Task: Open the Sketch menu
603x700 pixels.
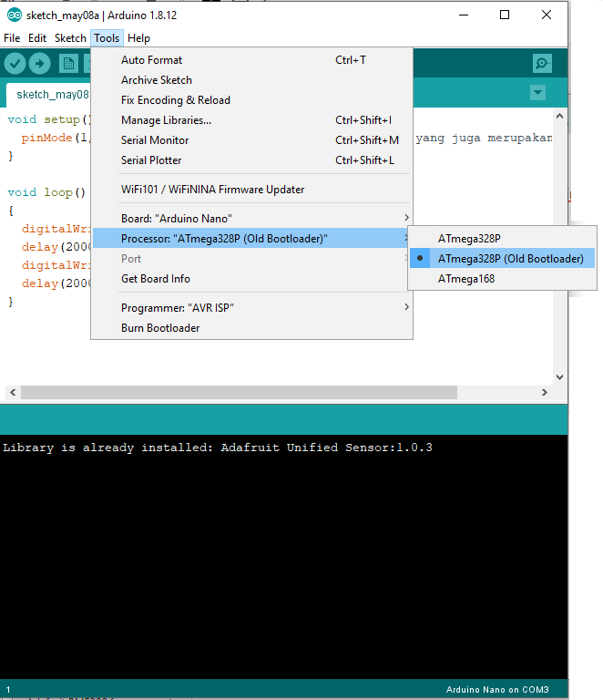Action: point(70,38)
